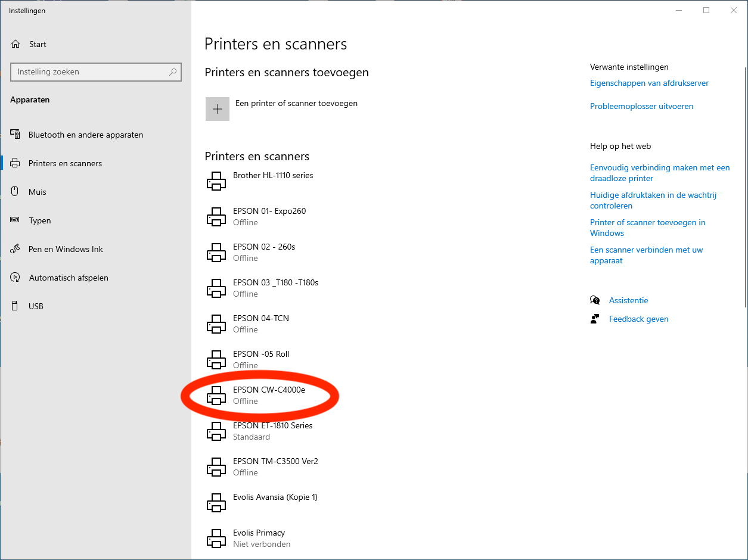Click the Start home icon in sidebar
748x560 pixels.
[x=15, y=44]
